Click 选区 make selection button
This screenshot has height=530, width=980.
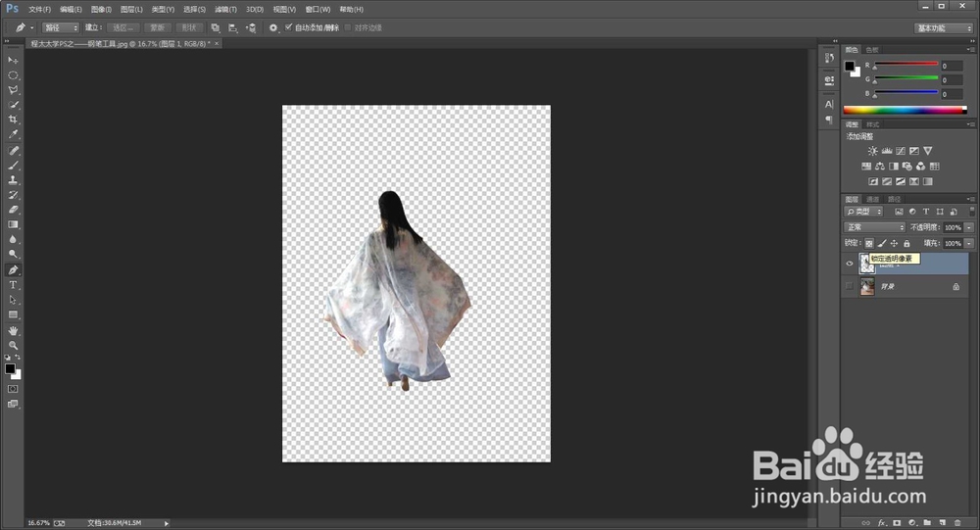[123, 27]
